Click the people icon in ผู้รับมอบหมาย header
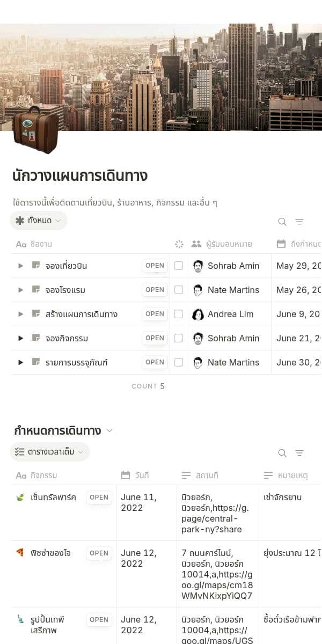Screen dimensions: 322x644 click(x=195, y=244)
